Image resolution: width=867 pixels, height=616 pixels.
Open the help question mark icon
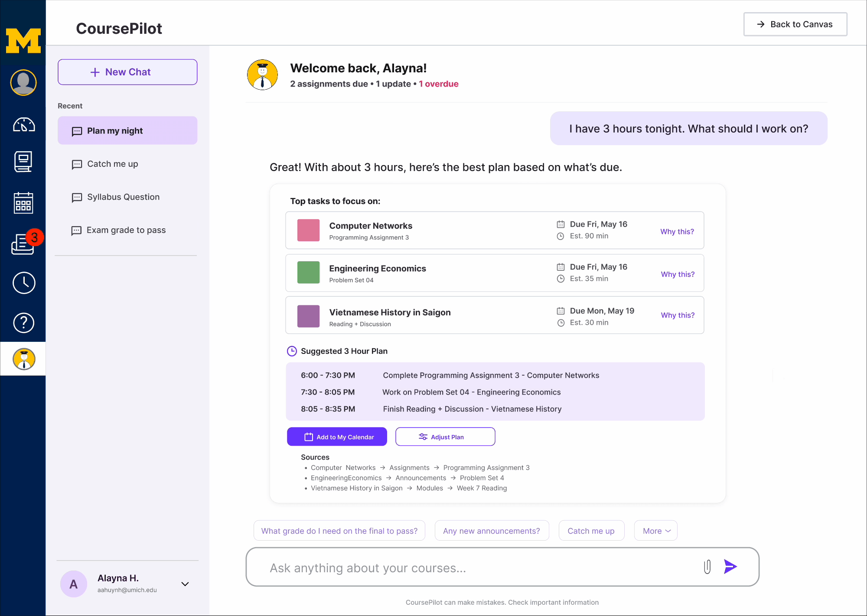[x=24, y=323]
